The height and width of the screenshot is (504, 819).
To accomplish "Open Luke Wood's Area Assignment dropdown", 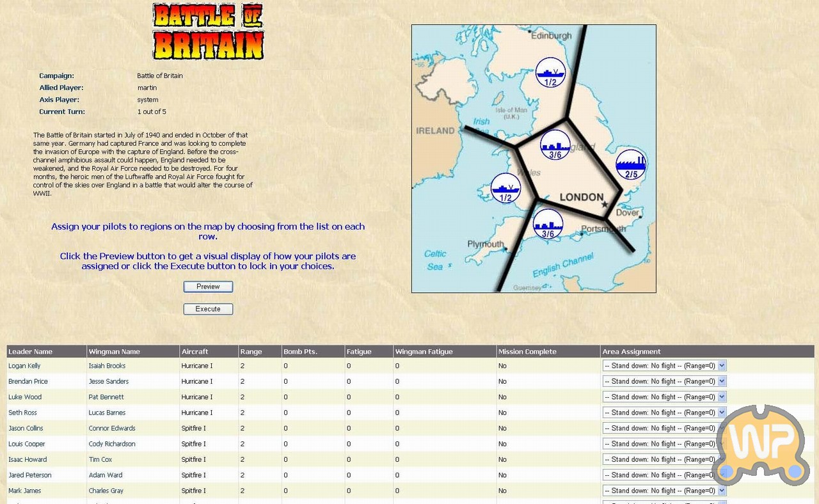I will pos(664,397).
